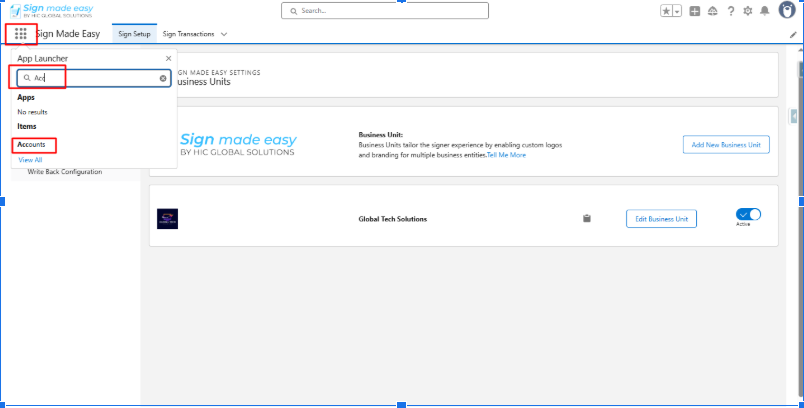
Task: Open the user profile avatar
Action: (787, 10)
